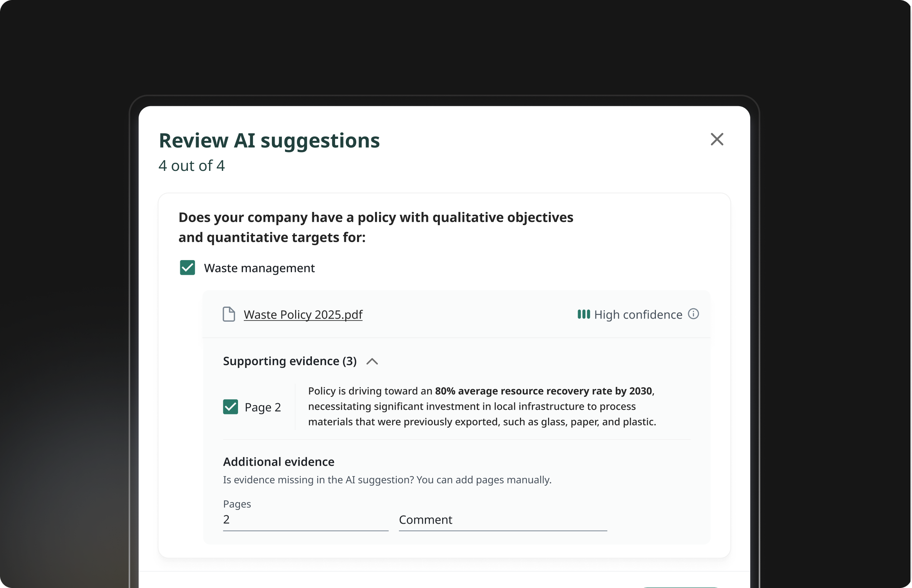Click the Page 2 label
Viewport: 912px width, 588px height.
[x=263, y=407]
